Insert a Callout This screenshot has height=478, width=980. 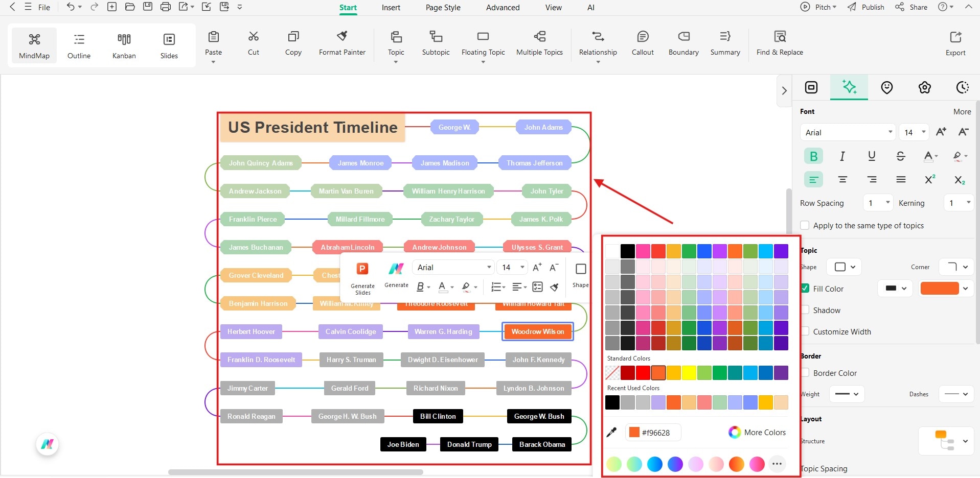coord(642,43)
